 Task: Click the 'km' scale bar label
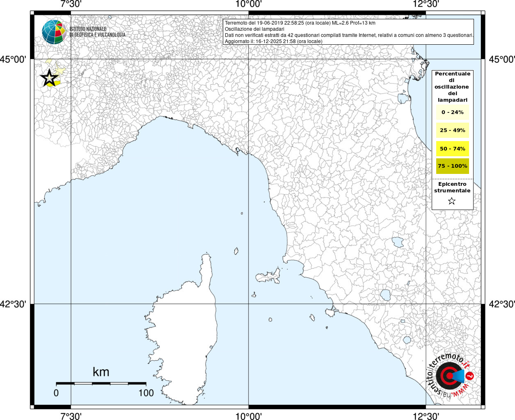101,372
